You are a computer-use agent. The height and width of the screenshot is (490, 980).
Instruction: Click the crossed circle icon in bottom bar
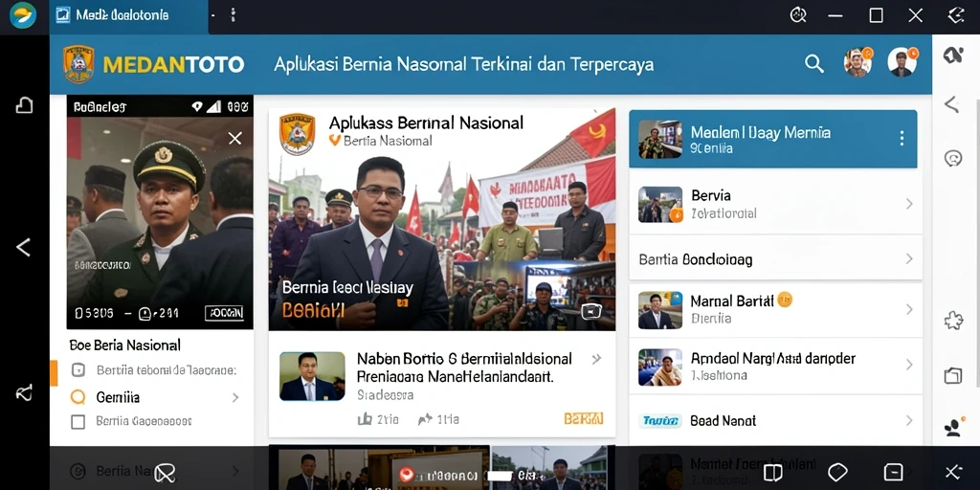click(165, 473)
